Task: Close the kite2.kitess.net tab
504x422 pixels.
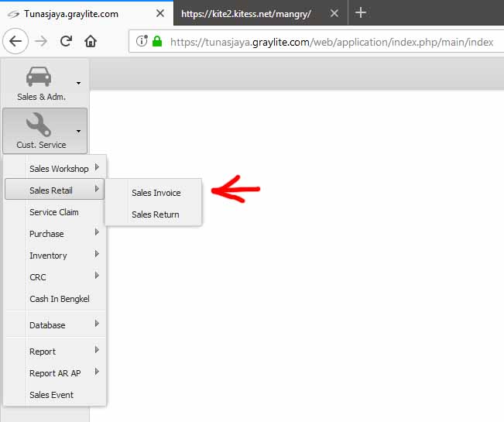Action: point(334,14)
